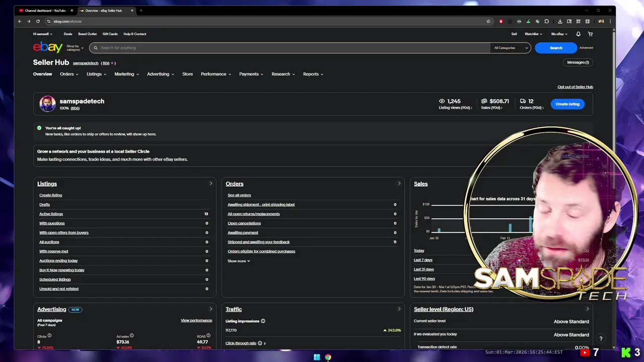The width and height of the screenshot is (644, 362).
Task: Open the Chrome side panel icon
Action: click(587, 21)
